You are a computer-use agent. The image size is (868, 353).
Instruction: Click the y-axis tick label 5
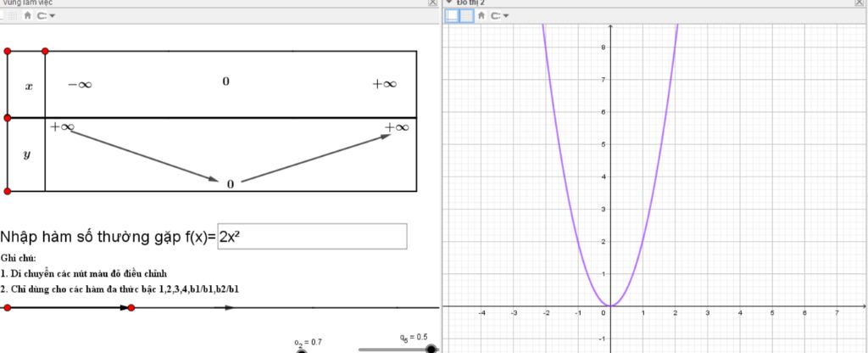click(604, 144)
